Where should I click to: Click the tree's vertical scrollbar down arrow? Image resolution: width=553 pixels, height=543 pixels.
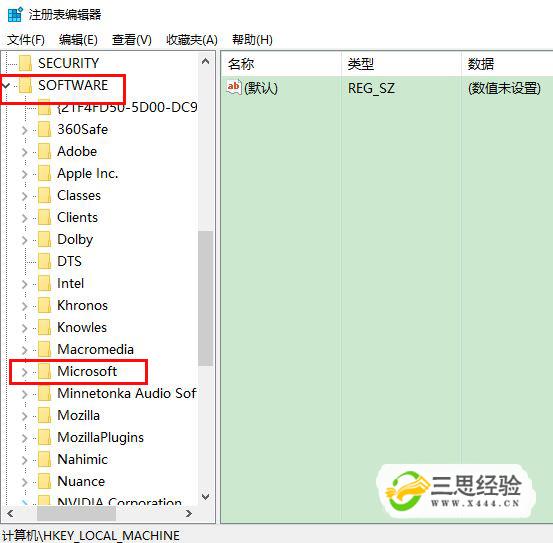[206, 496]
